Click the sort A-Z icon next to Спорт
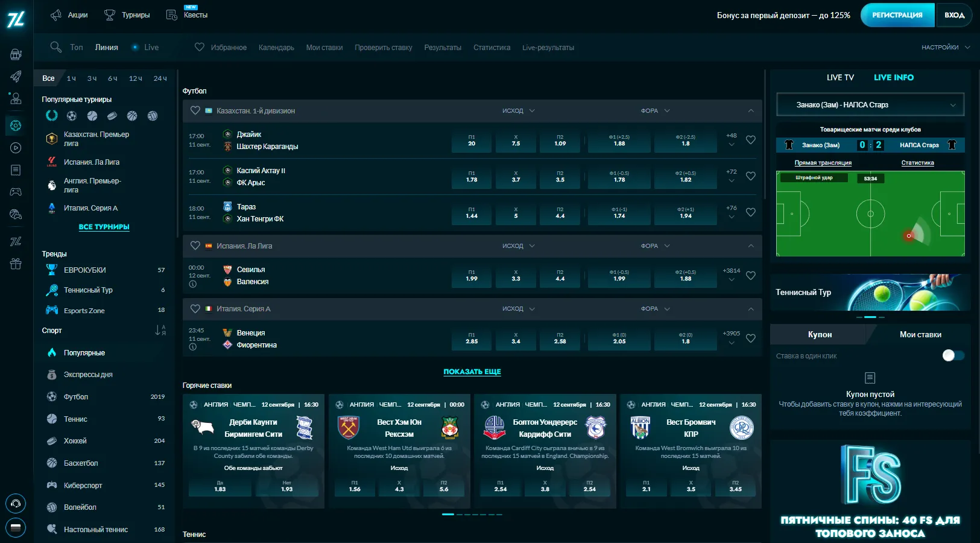Screen dimensions: 980x543 (x=160, y=330)
